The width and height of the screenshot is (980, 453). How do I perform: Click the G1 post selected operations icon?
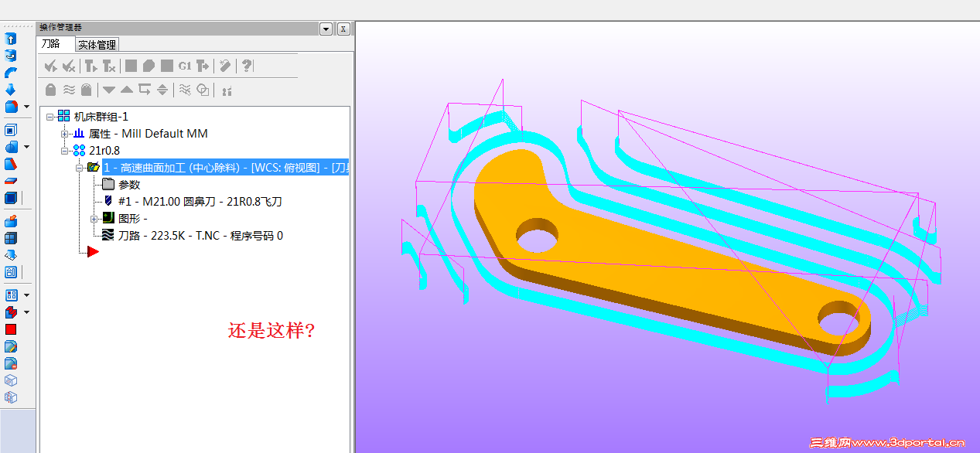[185, 66]
